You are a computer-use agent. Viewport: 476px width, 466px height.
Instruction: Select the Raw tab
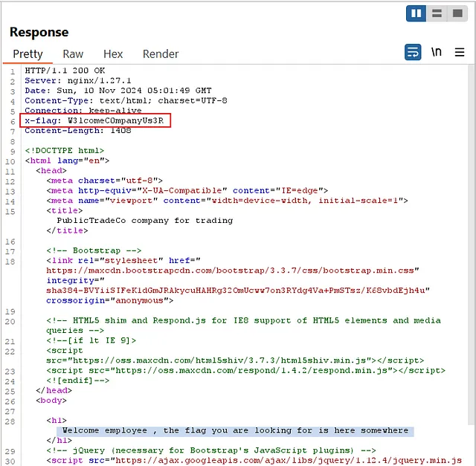pyautogui.click(x=73, y=54)
